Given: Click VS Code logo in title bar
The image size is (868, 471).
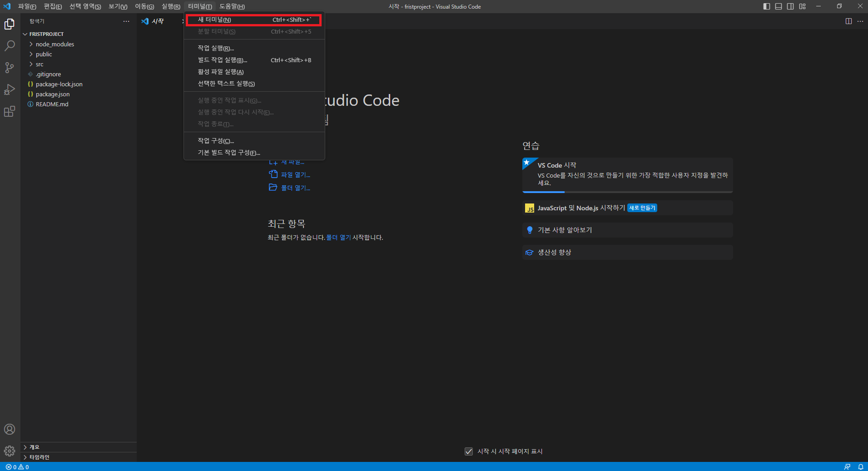Looking at the screenshot, I should [x=7, y=6].
